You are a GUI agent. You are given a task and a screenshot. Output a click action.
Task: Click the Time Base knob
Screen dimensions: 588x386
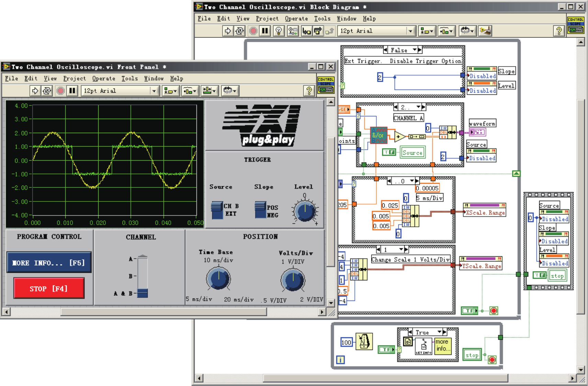tap(218, 279)
